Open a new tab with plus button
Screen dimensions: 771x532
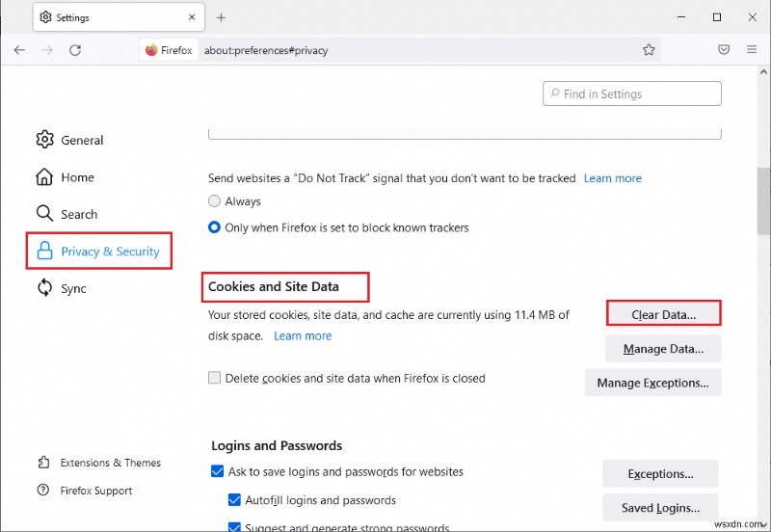pos(221,17)
